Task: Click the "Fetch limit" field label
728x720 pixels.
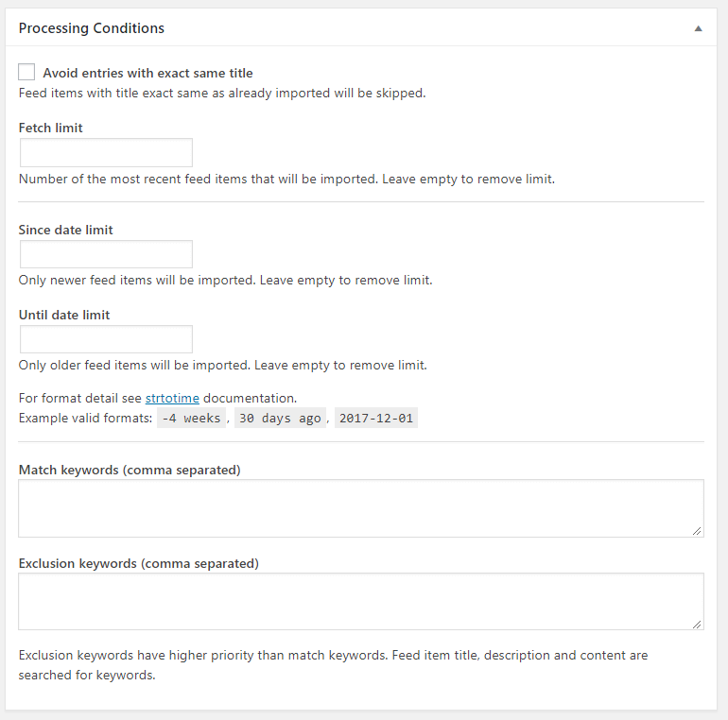Action: pos(51,128)
